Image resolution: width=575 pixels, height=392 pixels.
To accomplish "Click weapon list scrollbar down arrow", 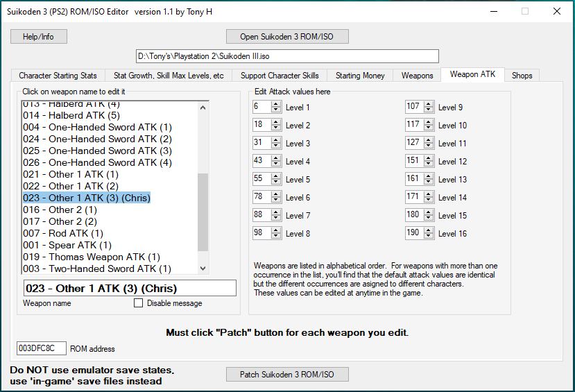I will [203, 268].
